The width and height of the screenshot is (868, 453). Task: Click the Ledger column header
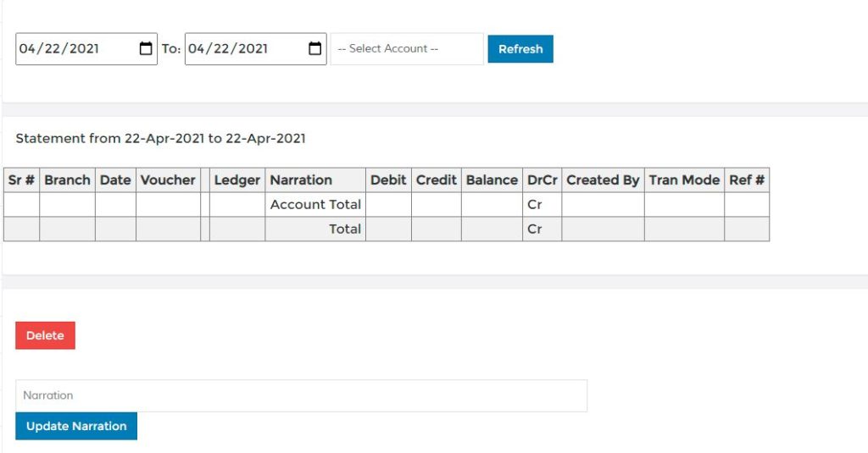(237, 180)
